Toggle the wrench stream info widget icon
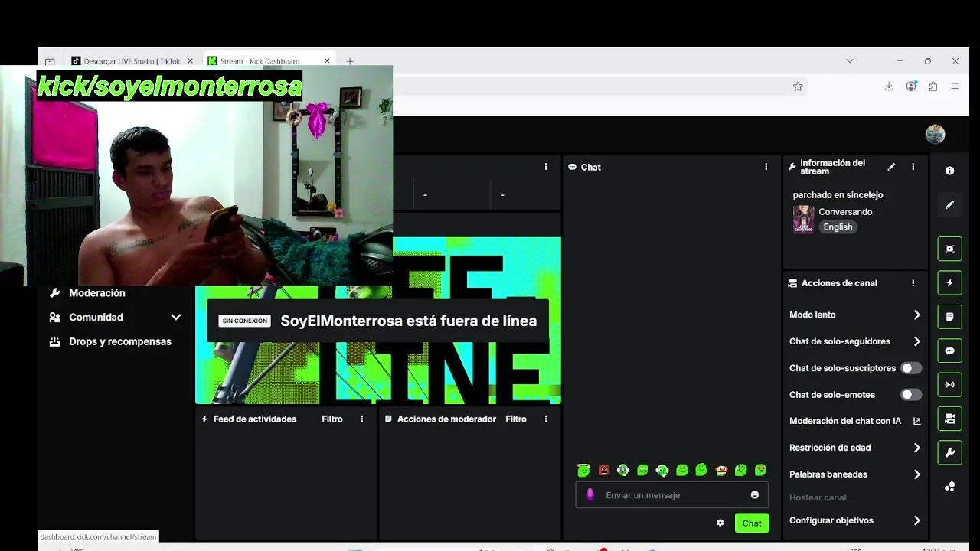Screen dimensions: 980x551 coord(949,452)
